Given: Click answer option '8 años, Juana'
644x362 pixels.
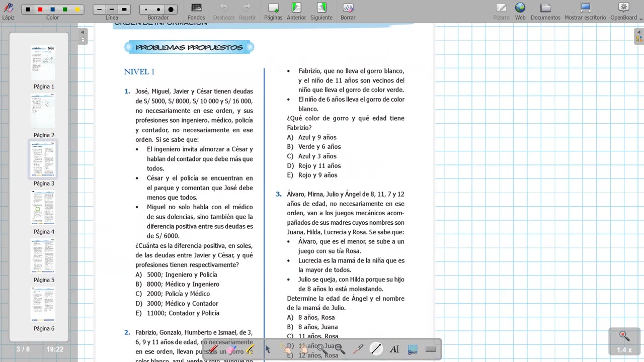Looking at the screenshot, I should (x=318, y=327).
